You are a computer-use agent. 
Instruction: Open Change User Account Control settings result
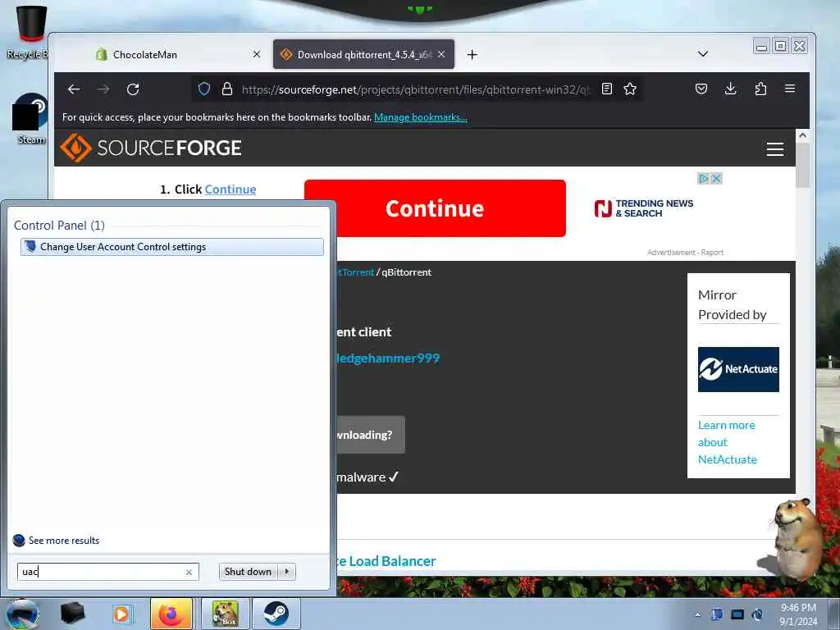point(172,247)
